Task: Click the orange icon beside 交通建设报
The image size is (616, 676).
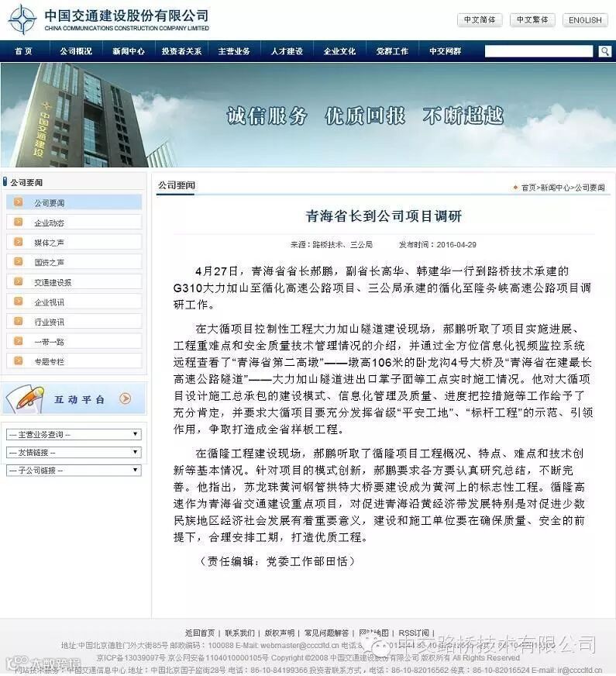Action: 19,281
